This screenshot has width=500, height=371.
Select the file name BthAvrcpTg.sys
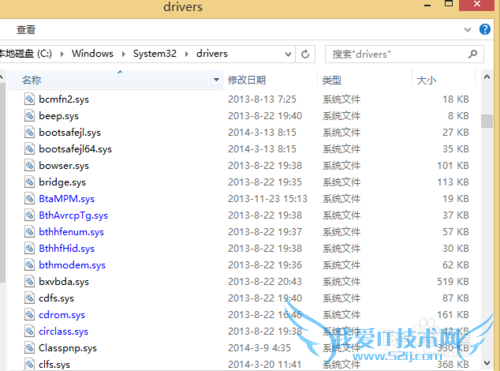click(x=73, y=216)
